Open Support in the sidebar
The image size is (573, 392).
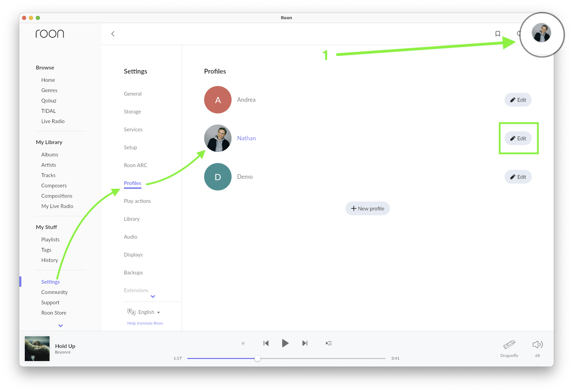(50, 303)
